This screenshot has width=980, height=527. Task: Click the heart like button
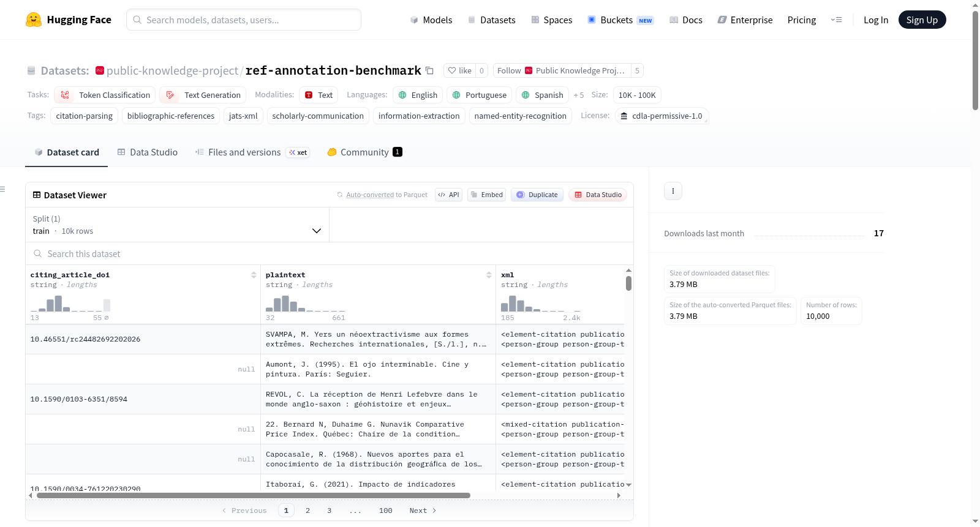tap(459, 70)
